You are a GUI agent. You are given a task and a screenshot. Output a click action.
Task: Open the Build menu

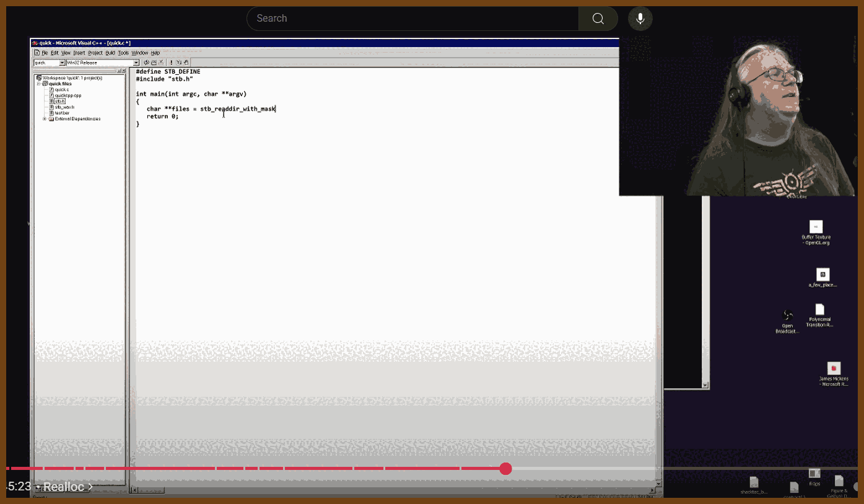pyautogui.click(x=110, y=53)
